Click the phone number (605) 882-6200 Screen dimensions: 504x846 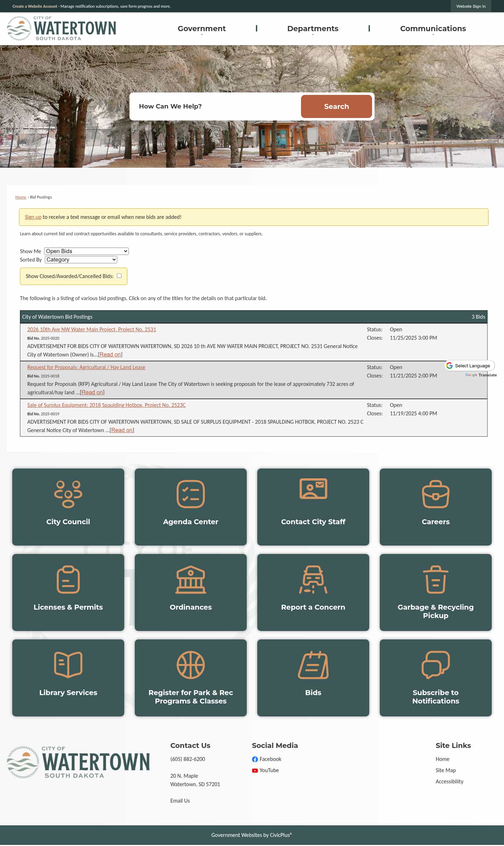(x=188, y=759)
